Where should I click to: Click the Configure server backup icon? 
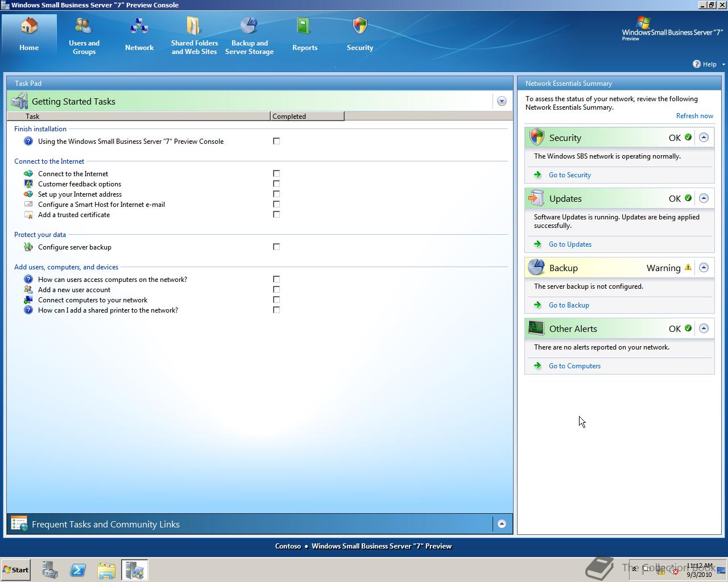[x=28, y=247]
